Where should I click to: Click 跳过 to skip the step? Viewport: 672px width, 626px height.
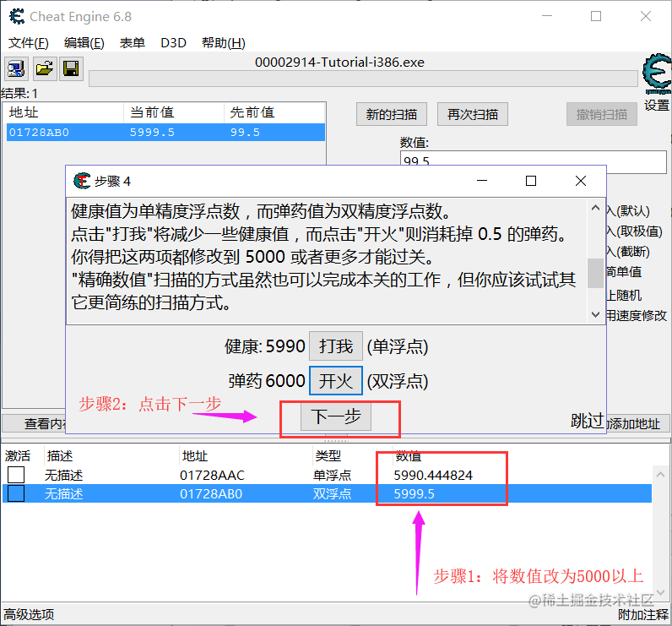click(587, 421)
